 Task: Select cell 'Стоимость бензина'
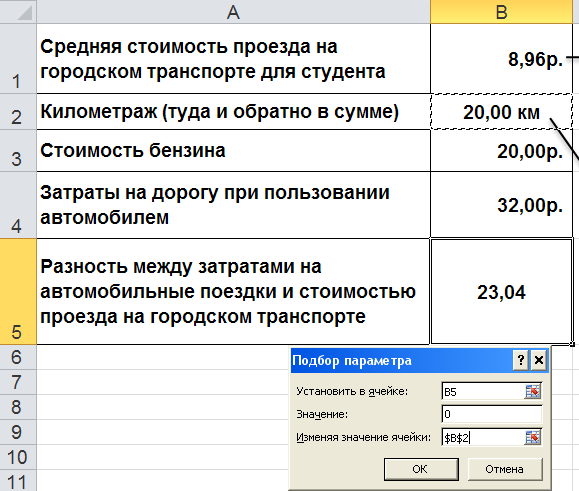coord(233,151)
